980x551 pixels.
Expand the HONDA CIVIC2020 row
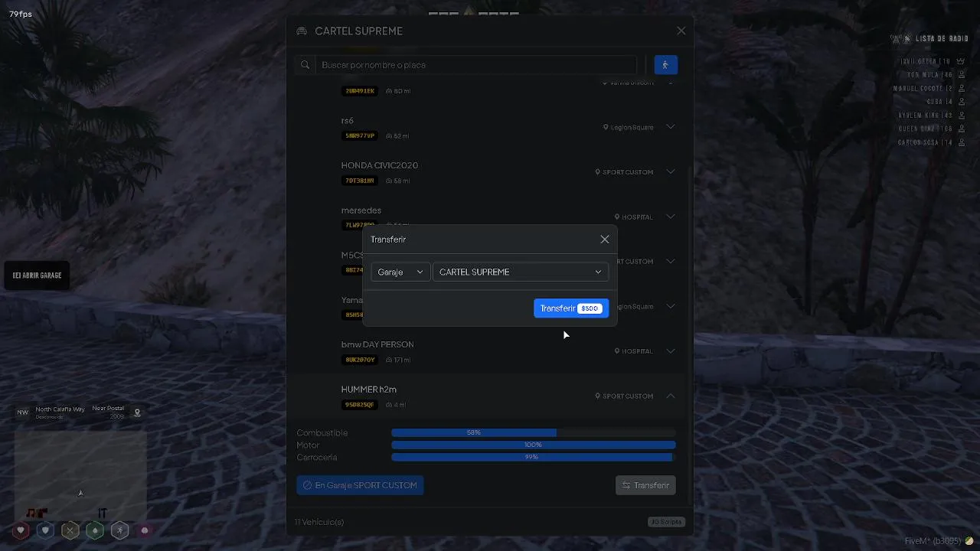(x=670, y=172)
